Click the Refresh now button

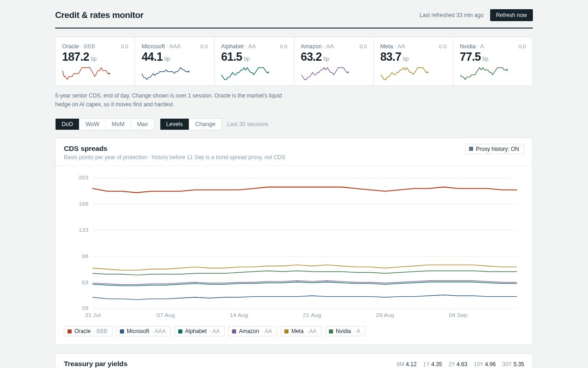[x=511, y=15]
